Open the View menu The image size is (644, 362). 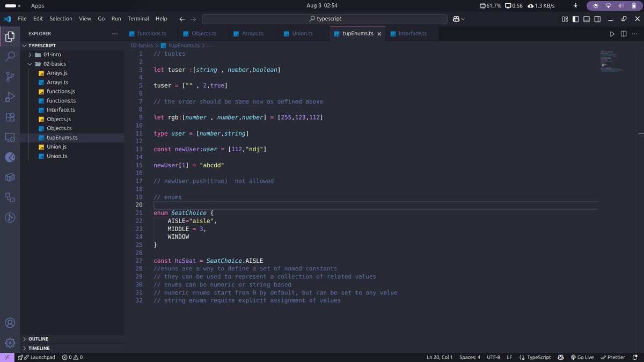point(85,19)
